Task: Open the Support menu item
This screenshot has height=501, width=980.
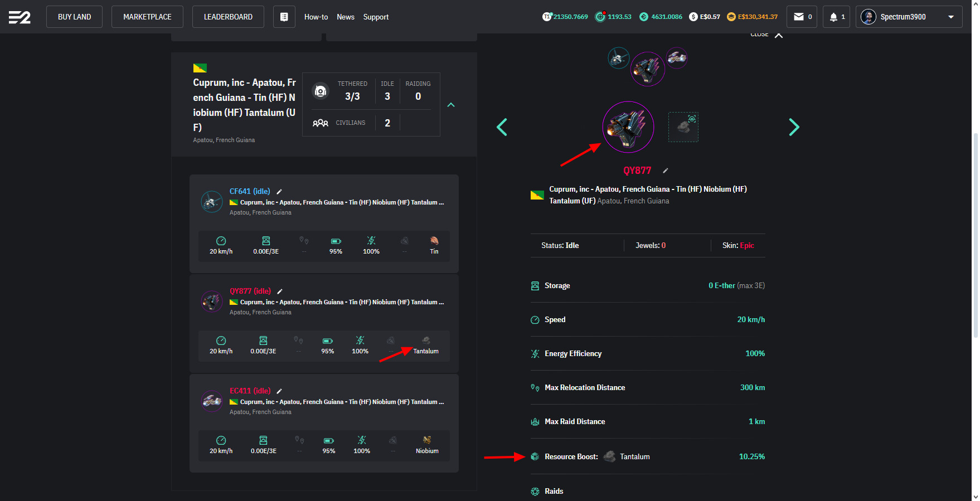Action: click(376, 17)
